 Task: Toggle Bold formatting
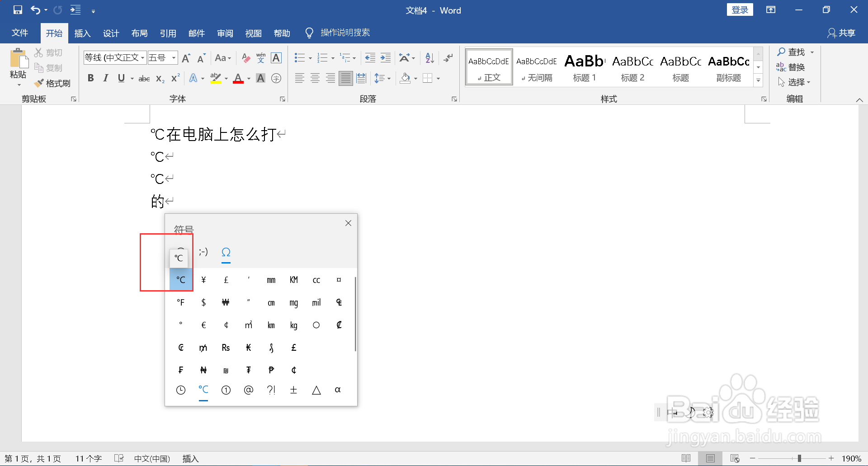(x=90, y=79)
